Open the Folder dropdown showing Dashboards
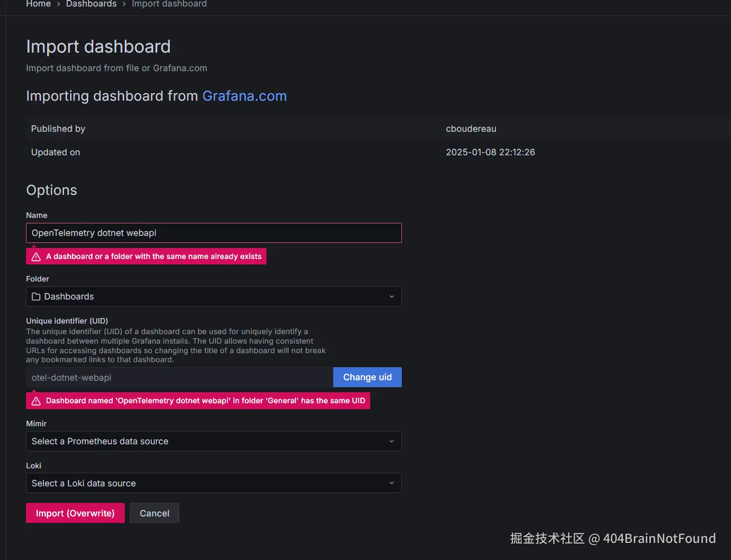 tap(214, 297)
